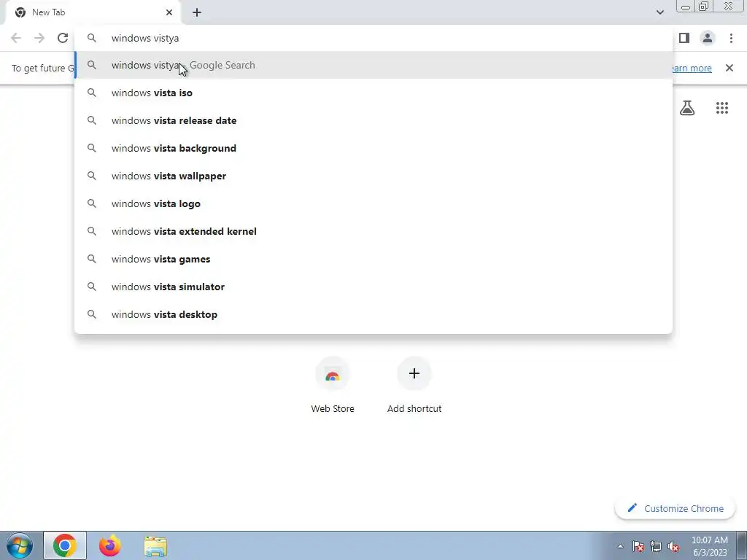
Task: Open the tab search chevron
Action: [659, 12]
